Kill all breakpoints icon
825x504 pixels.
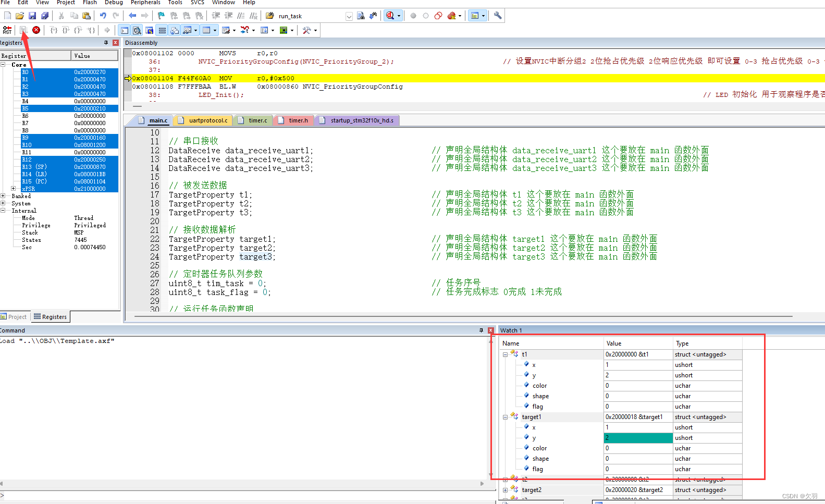451,16
